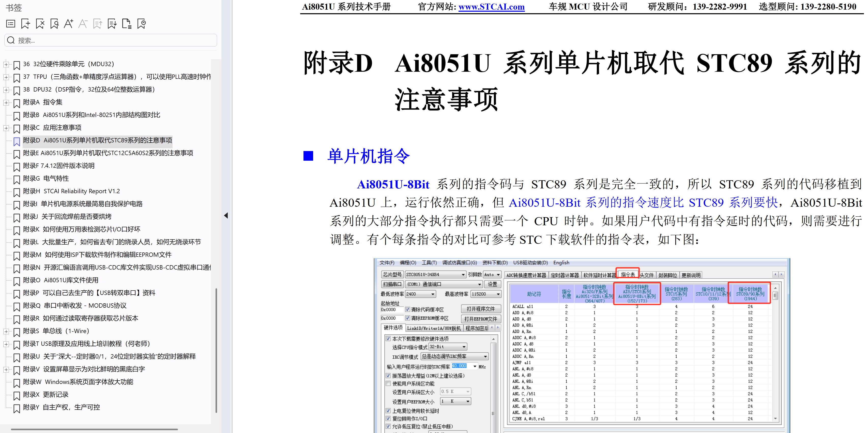Expand the 附录S 单总线 (1-Wire) node
The width and height of the screenshot is (868, 433).
[6, 331]
